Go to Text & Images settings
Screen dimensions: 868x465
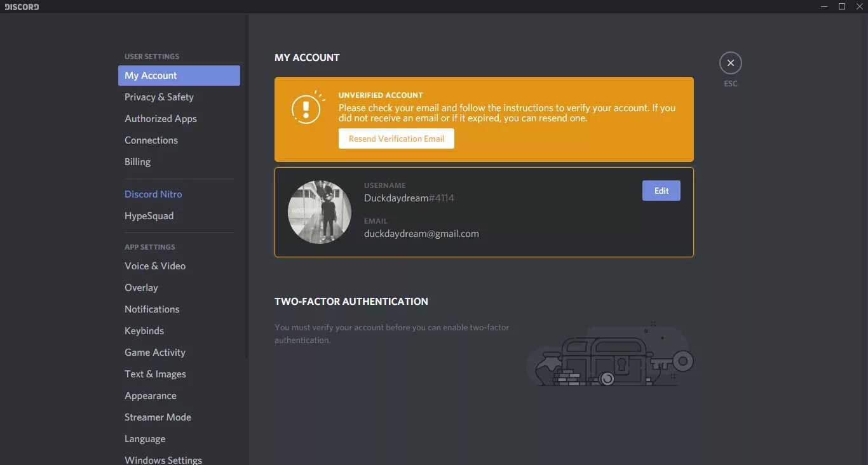click(179, 374)
